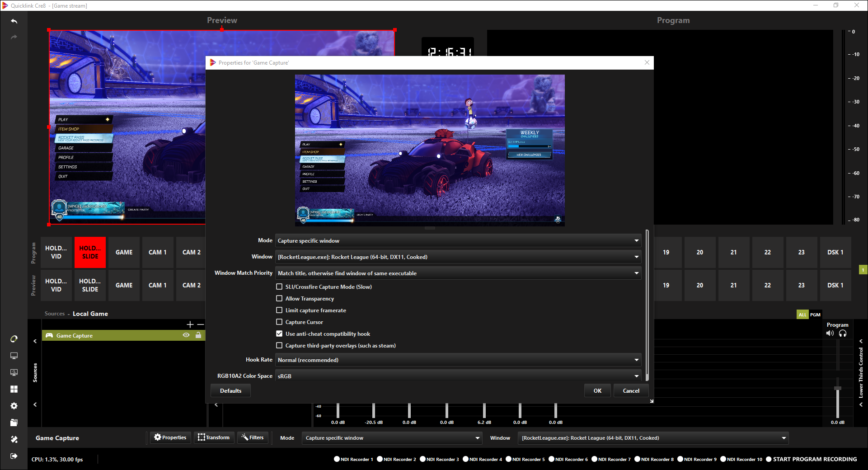The image size is (868, 470).
Task: Enable SLI/Crossfire Capture Mode checkbox
Action: point(279,287)
